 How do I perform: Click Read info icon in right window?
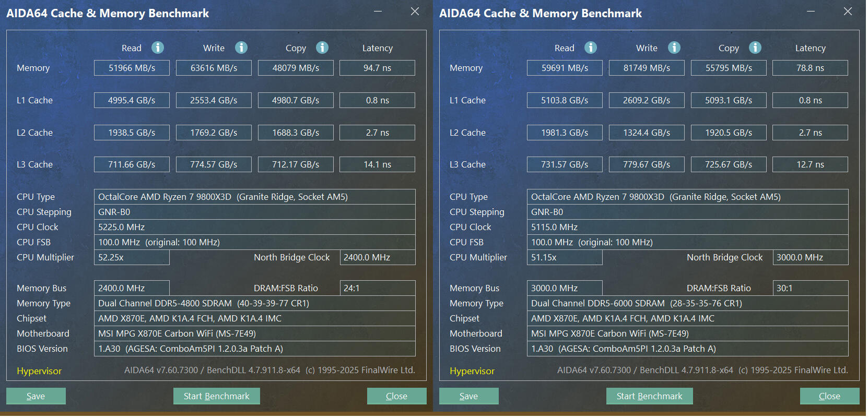click(591, 47)
